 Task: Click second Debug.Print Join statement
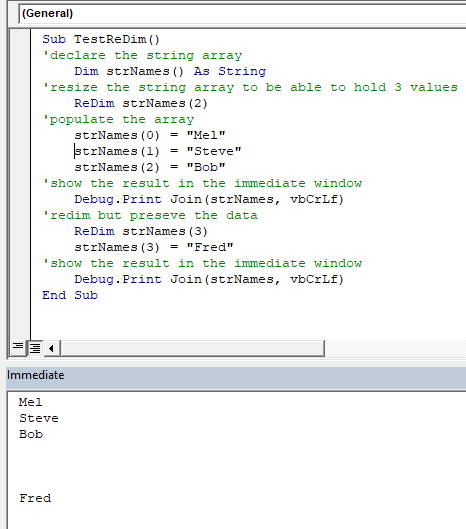click(x=209, y=279)
